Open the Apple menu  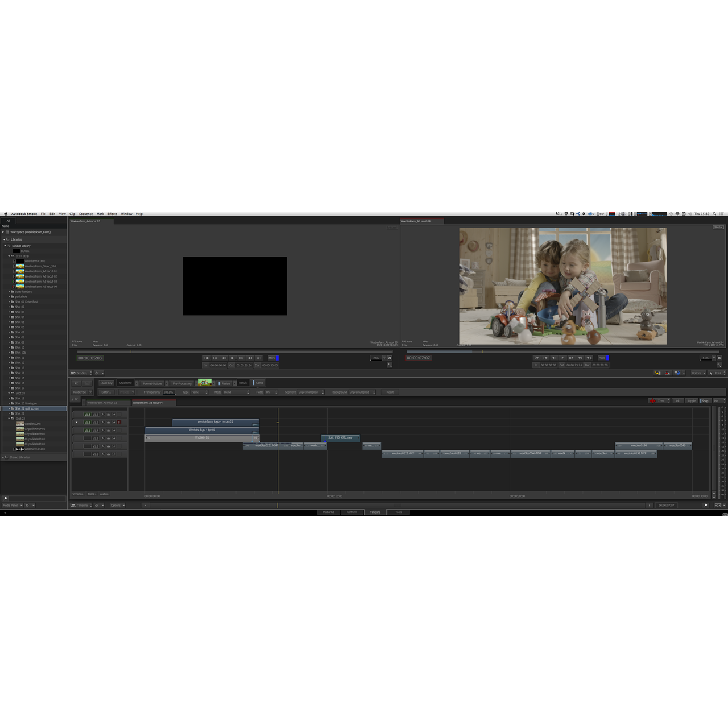(6, 214)
